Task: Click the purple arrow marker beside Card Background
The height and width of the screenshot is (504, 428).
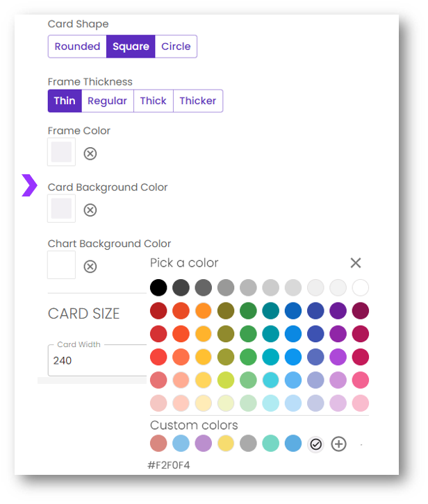Action: pos(29,186)
